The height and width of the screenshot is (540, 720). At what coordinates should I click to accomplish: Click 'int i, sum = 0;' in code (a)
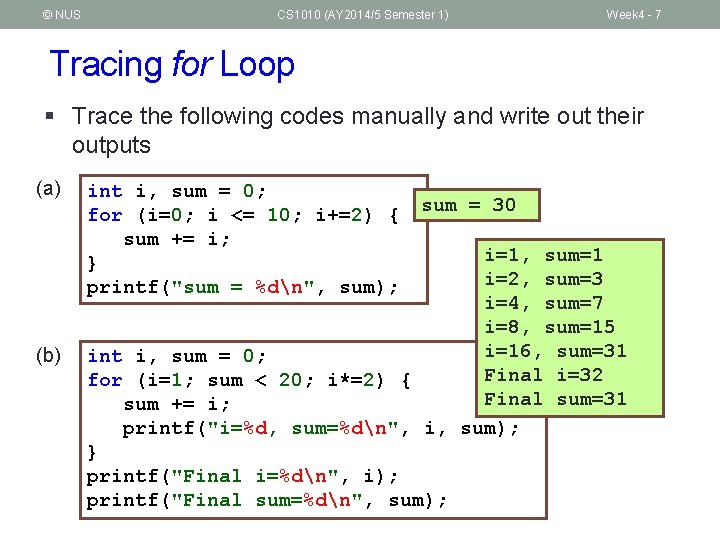point(176,191)
